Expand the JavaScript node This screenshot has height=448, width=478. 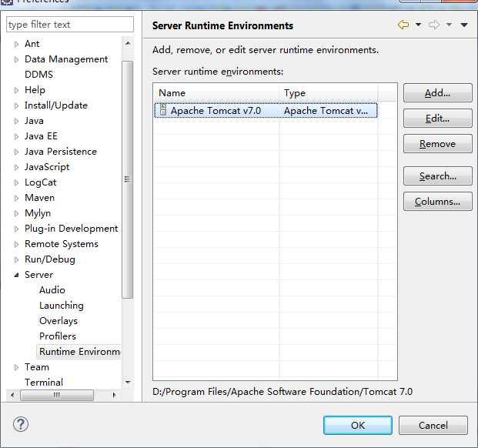(x=16, y=167)
